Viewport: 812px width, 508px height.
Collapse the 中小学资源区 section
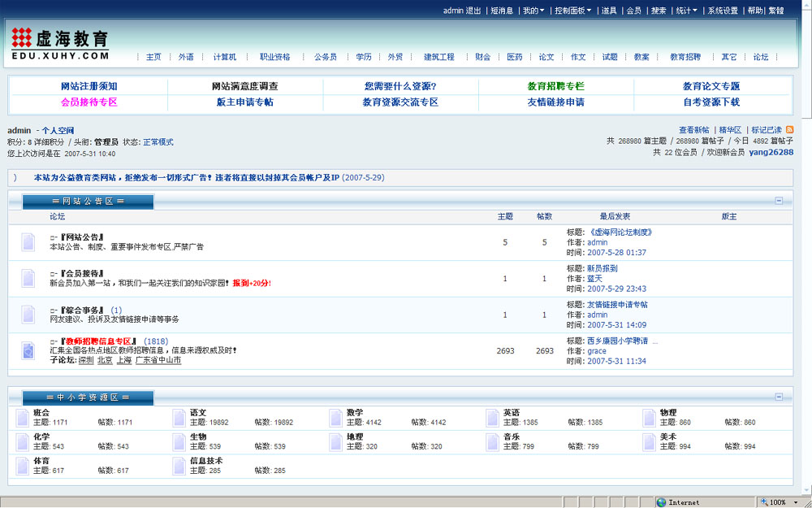(x=779, y=397)
